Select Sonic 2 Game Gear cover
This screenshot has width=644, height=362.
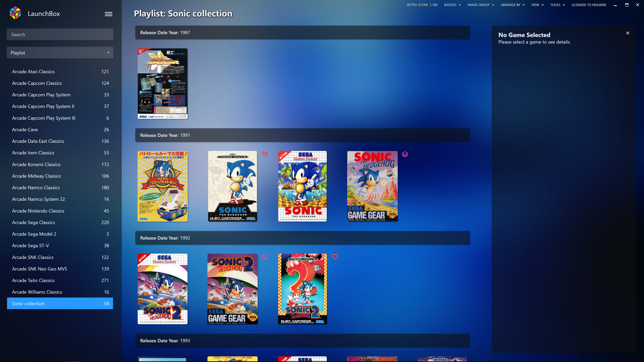point(232,289)
